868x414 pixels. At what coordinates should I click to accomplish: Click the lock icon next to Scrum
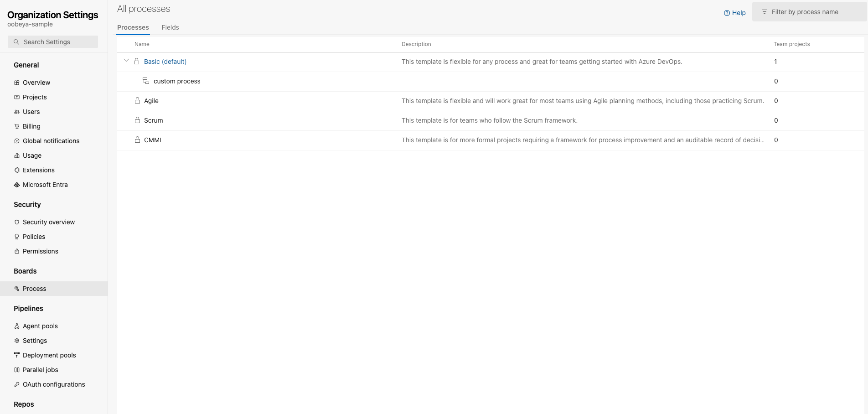137,120
